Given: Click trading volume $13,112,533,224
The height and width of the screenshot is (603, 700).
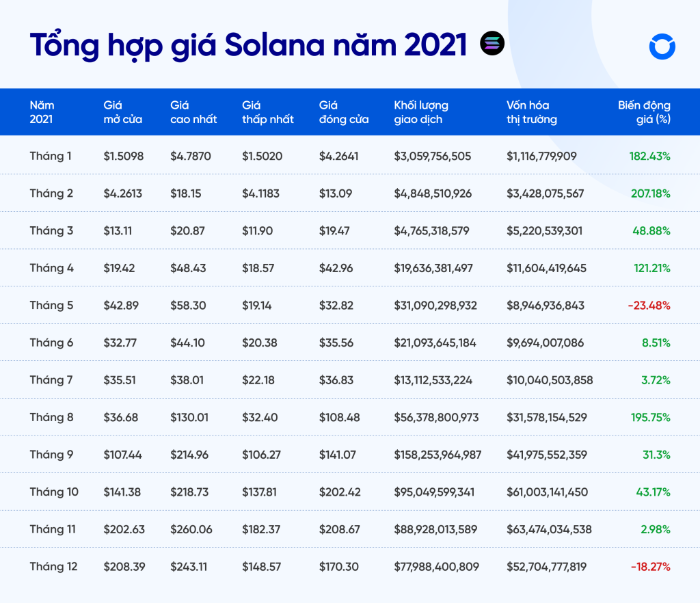Looking at the screenshot, I should (x=433, y=380).
